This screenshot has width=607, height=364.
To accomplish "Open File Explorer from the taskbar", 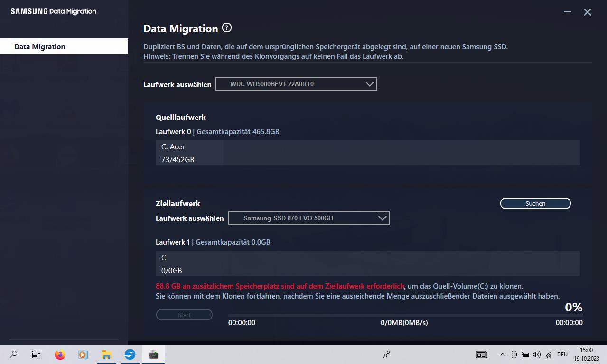I will pyautogui.click(x=106, y=355).
